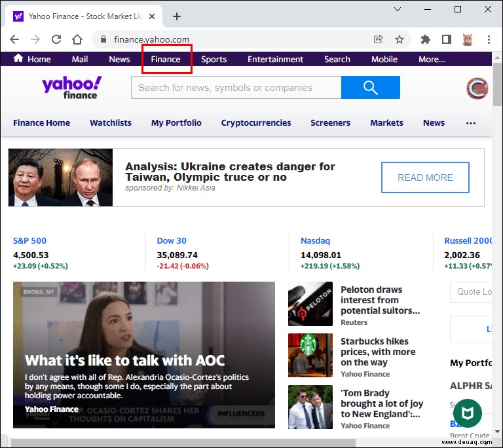Open Sports in the Yahoo bar

(x=214, y=60)
